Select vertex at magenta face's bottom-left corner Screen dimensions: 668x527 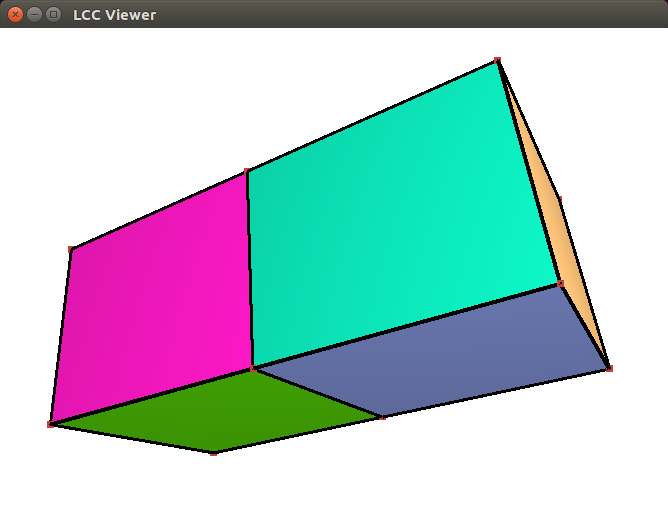51,425
